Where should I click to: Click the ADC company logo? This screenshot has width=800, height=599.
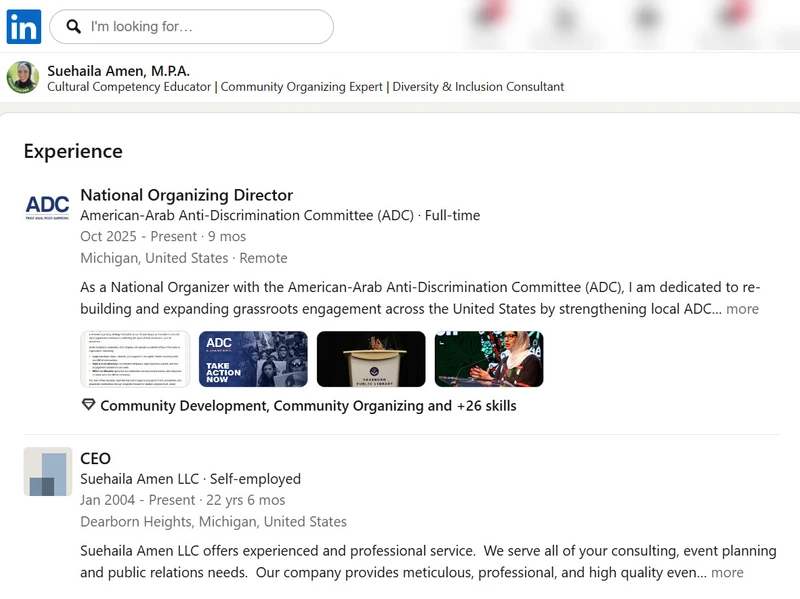(x=47, y=206)
